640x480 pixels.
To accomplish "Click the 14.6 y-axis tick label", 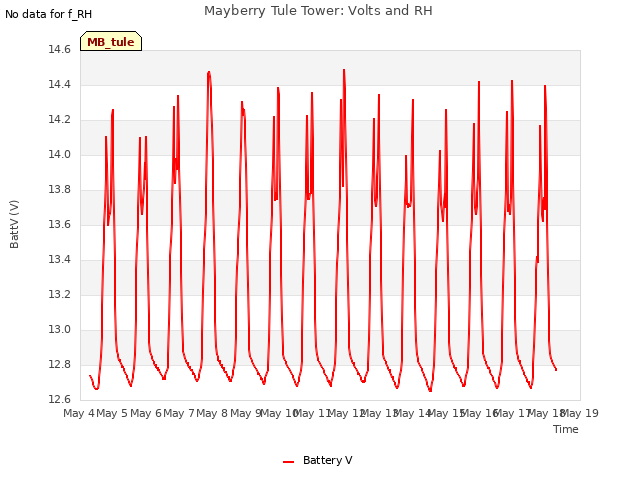I will coord(59,49).
